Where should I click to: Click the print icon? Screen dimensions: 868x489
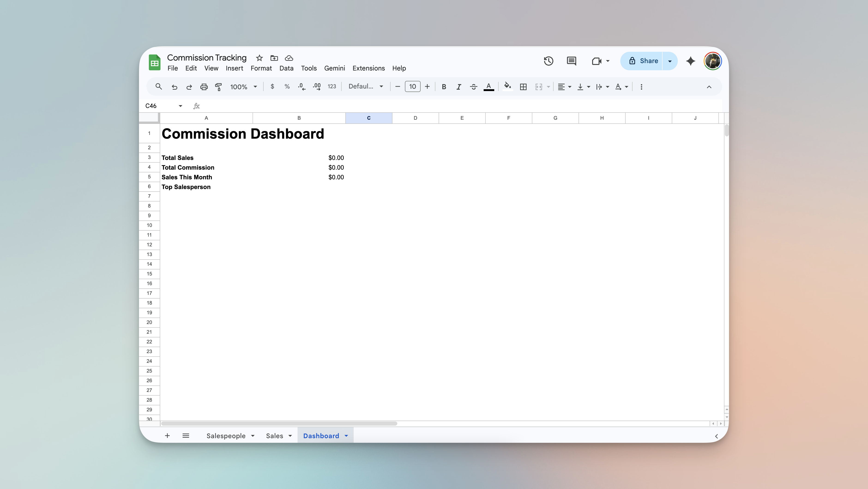(x=204, y=87)
